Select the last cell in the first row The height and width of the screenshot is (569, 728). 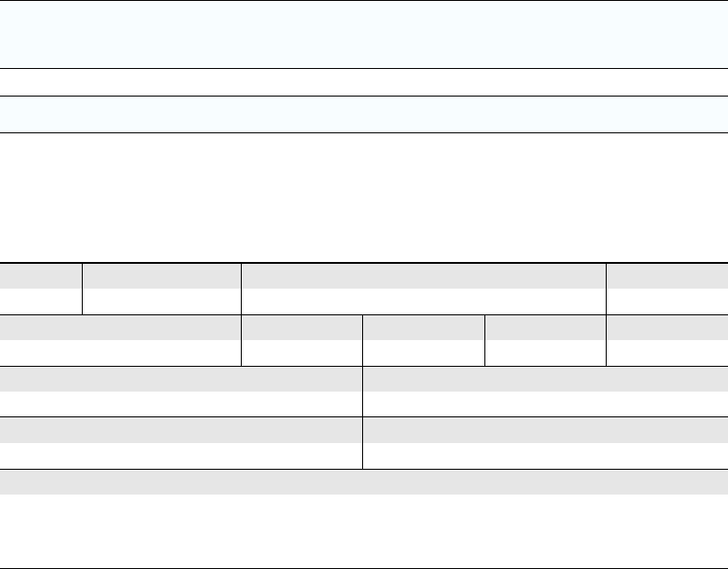[667, 289]
